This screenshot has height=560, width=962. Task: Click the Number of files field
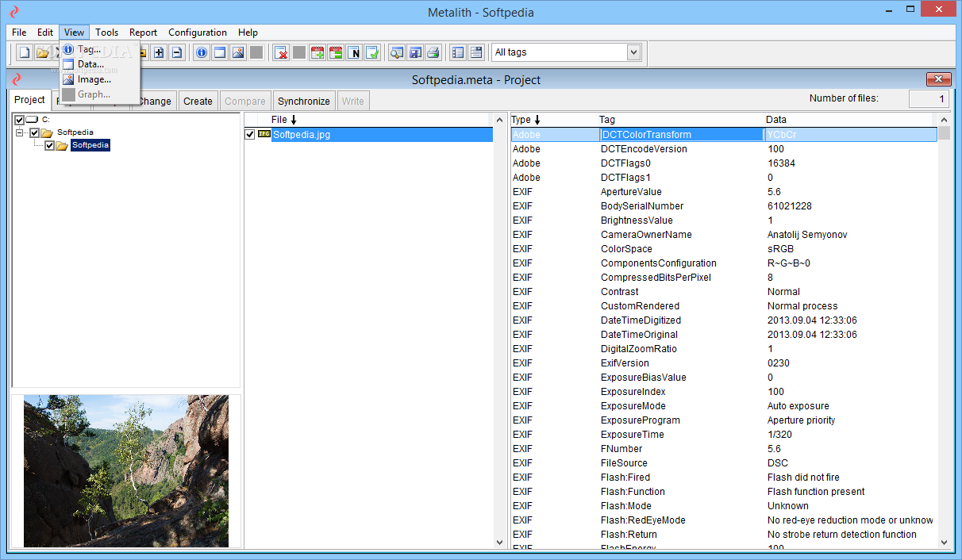[929, 99]
